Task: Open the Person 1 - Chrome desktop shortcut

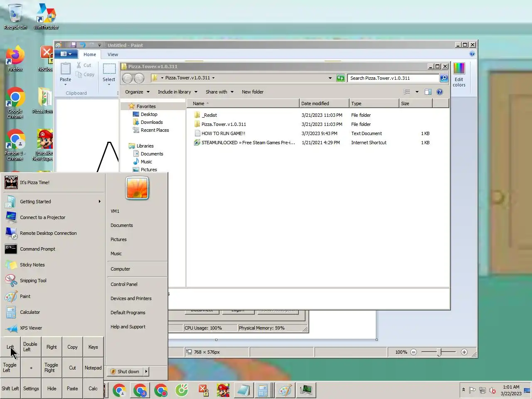Action: pos(15,145)
